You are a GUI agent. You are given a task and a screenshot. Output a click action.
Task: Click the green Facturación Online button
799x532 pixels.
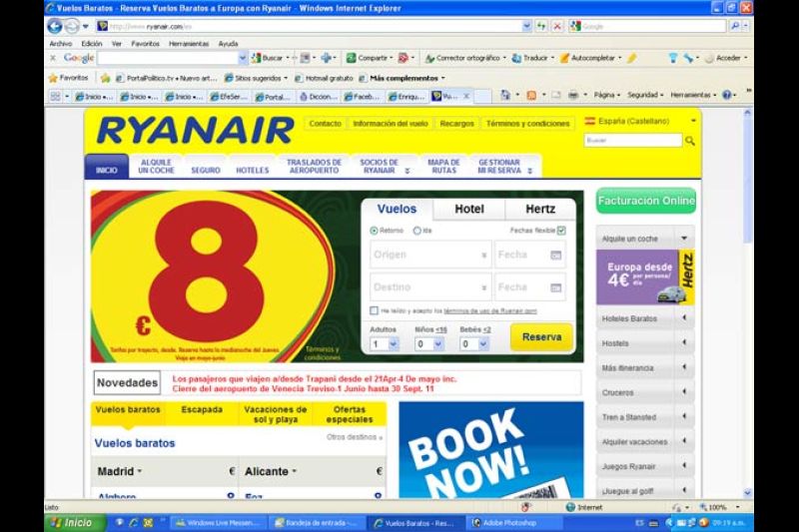(x=646, y=201)
